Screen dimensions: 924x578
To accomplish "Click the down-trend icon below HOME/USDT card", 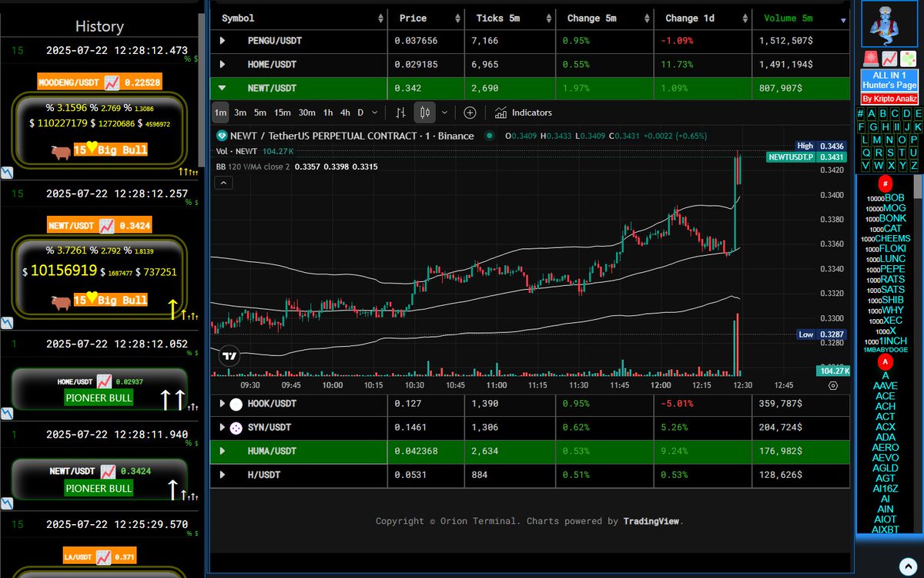I will point(5,413).
